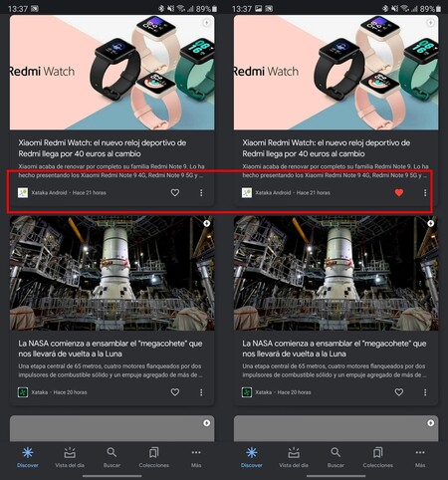The image size is (448, 480).
Task: Open NASA rocket image in left phone
Action: point(112,273)
